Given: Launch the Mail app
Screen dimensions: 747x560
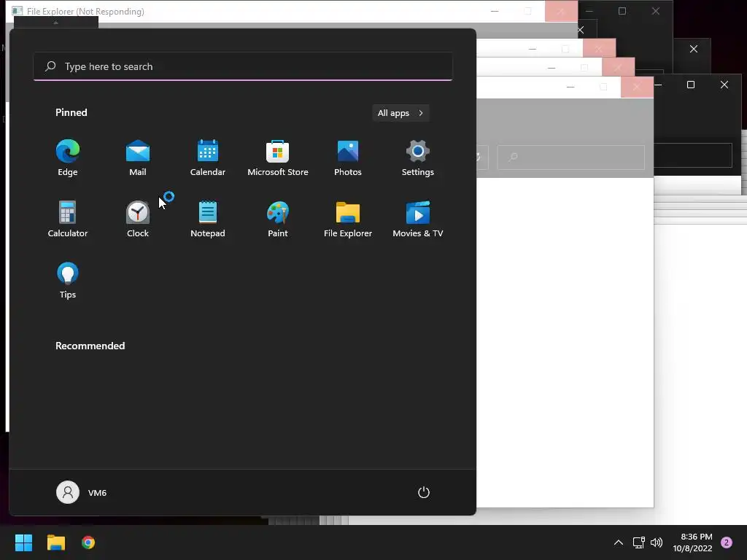Looking at the screenshot, I should (x=138, y=158).
